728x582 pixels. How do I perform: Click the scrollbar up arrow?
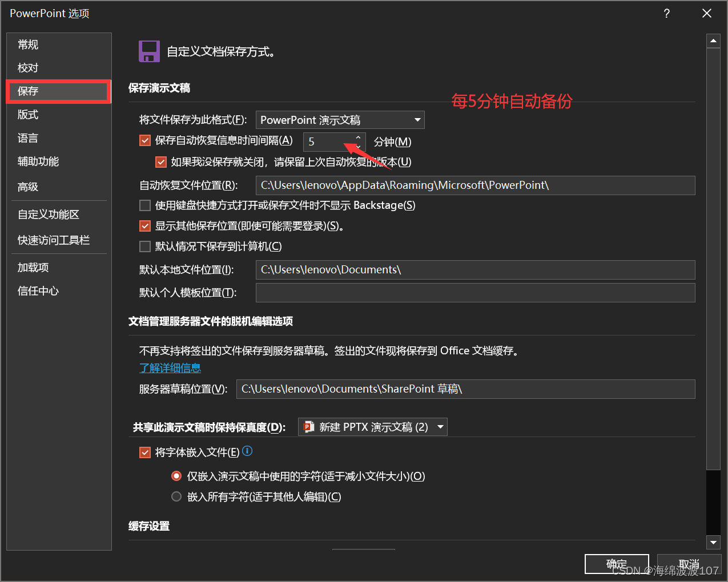click(x=713, y=41)
